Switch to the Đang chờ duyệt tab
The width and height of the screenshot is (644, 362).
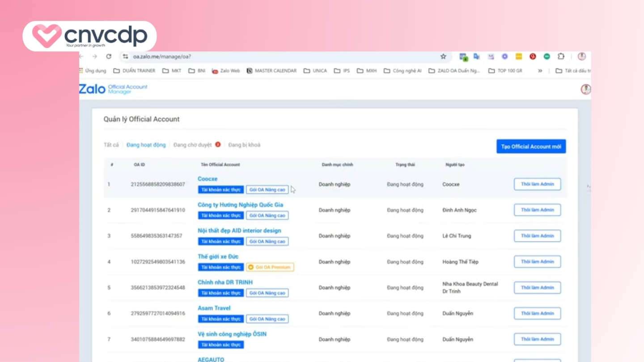point(193,145)
